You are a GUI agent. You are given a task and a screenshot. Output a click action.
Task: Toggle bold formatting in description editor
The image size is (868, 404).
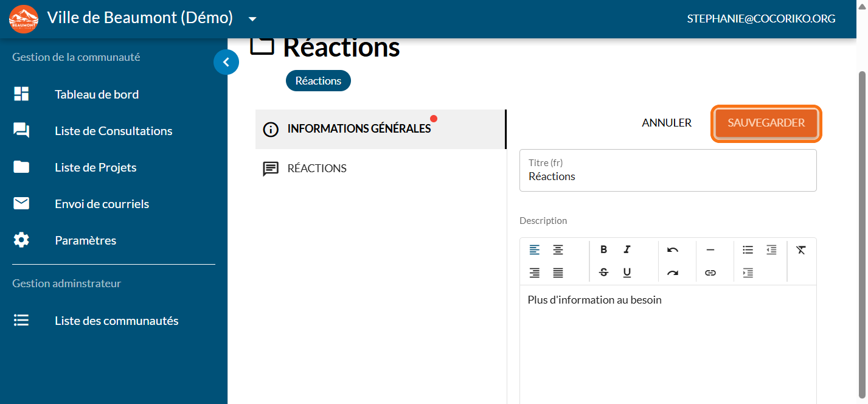coord(603,249)
